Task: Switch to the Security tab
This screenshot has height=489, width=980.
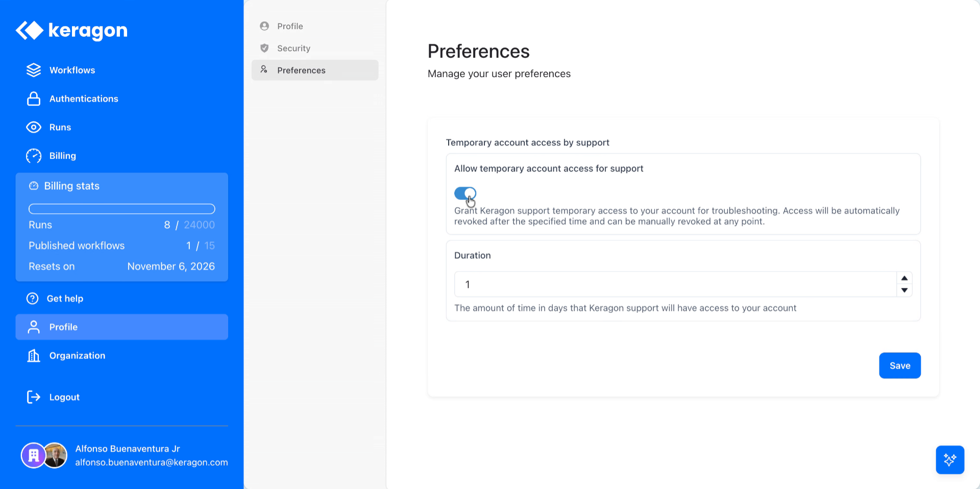Action: click(x=293, y=48)
